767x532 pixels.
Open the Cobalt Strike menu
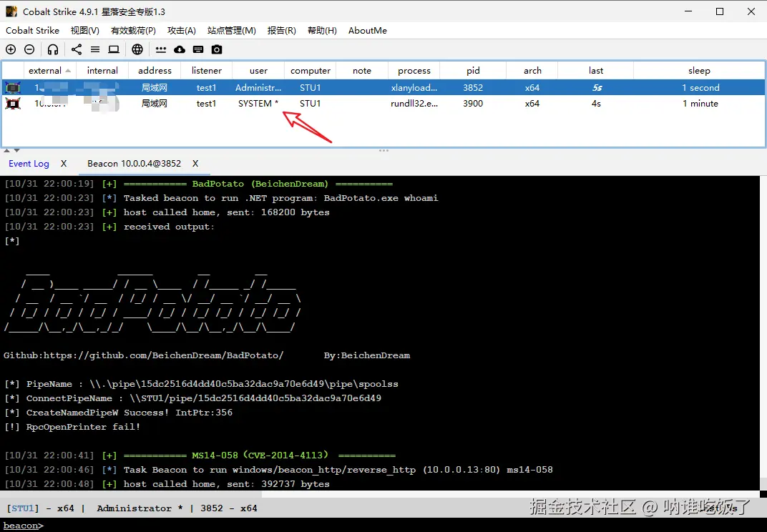32,30
